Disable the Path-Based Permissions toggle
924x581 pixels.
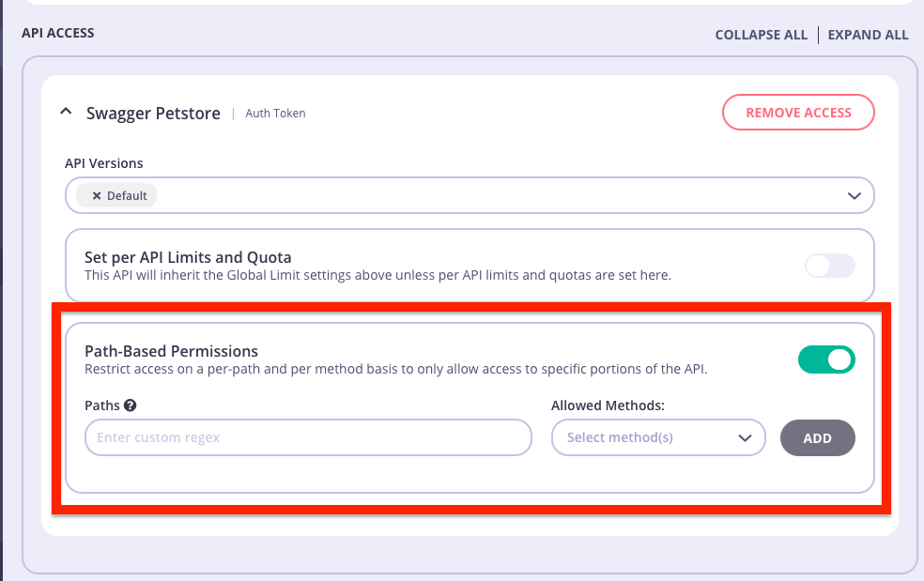click(x=826, y=359)
